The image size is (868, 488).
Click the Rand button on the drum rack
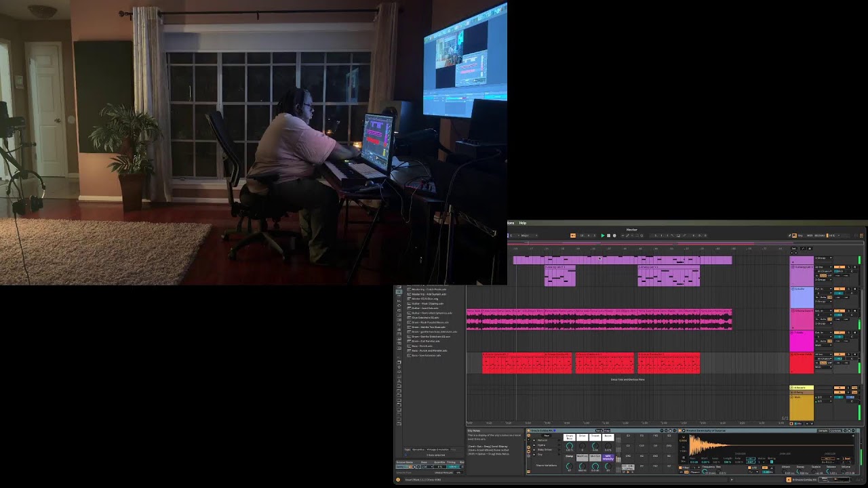599,430
